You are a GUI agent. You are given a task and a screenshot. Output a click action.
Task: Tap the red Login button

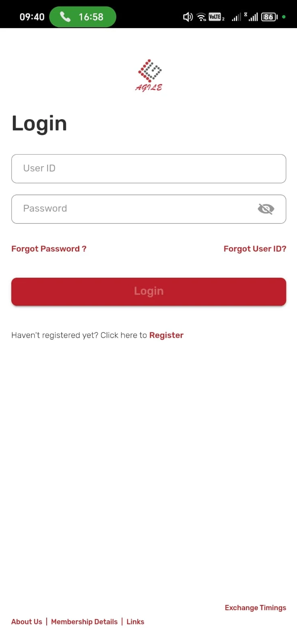[x=148, y=291]
